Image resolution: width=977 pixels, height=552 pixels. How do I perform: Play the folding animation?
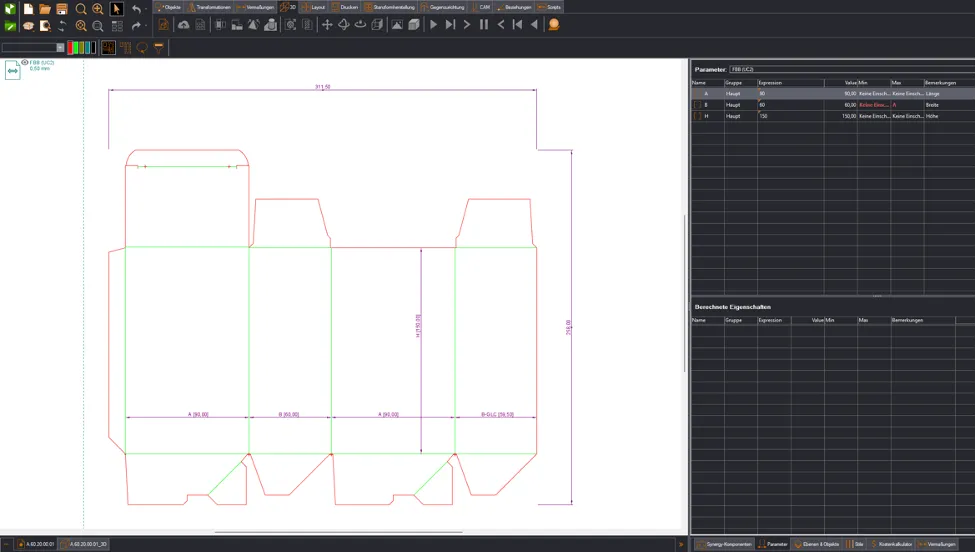click(434, 25)
